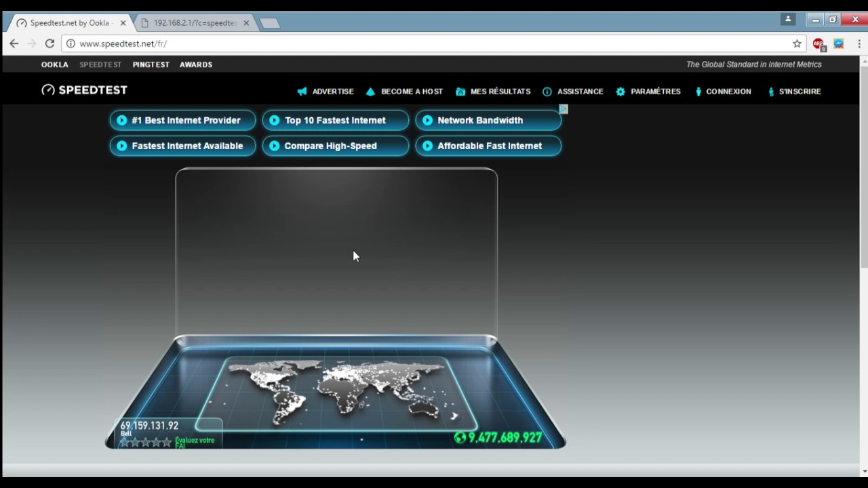This screenshot has height=488, width=868.
Task: Open the S'INSCRIRE link
Action: (800, 91)
